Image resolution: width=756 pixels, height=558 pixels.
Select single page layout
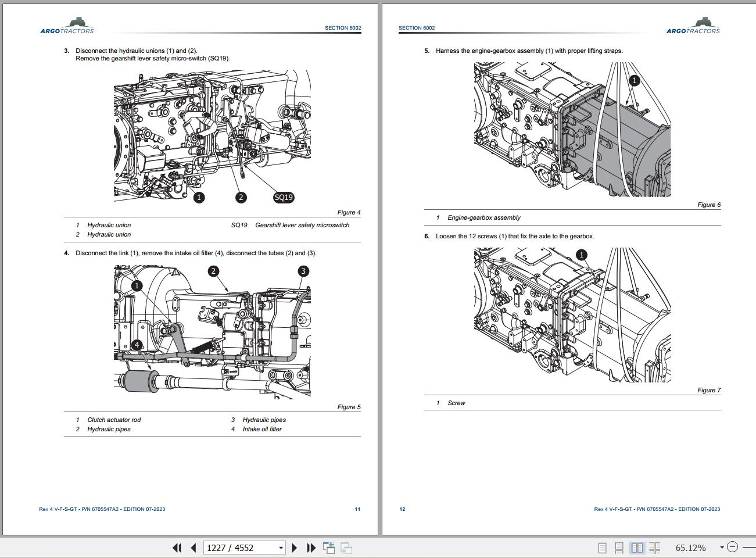click(x=603, y=548)
